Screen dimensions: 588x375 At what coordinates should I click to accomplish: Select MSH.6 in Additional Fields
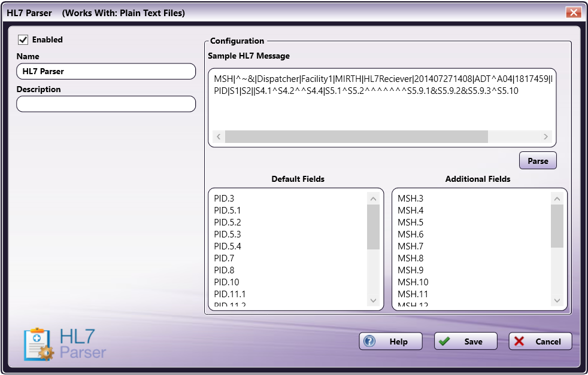(x=410, y=234)
